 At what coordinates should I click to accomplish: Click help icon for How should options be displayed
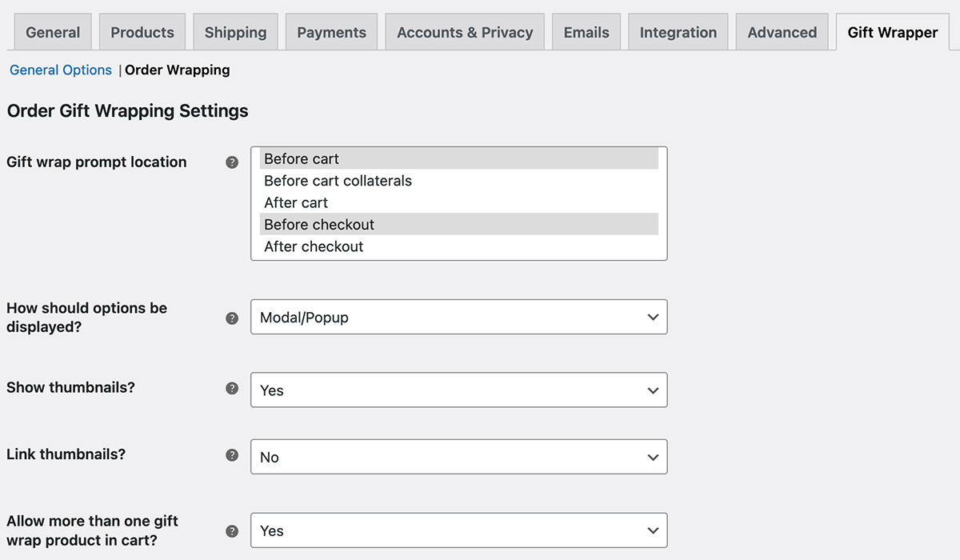232,318
